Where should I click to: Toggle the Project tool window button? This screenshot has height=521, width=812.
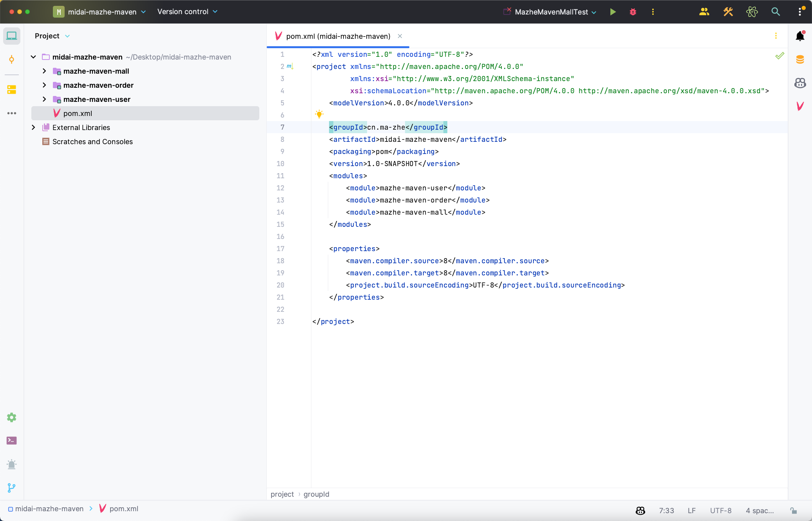tap(11, 36)
